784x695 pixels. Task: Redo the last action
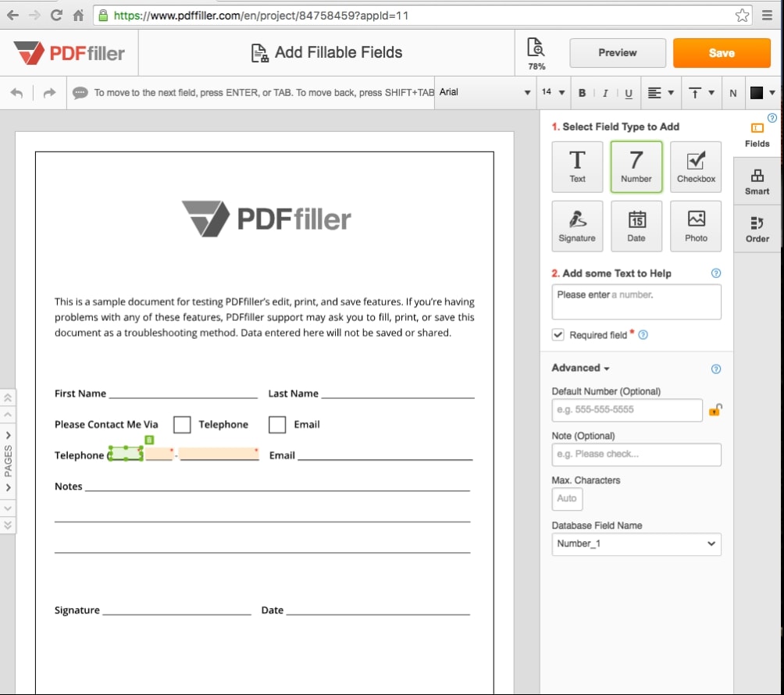pos(49,93)
